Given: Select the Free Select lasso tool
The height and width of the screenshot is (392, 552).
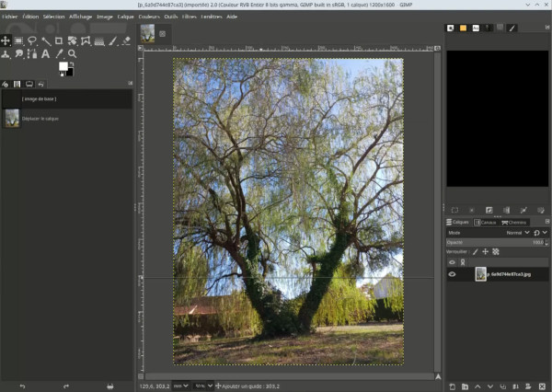Looking at the screenshot, I should click(x=32, y=40).
